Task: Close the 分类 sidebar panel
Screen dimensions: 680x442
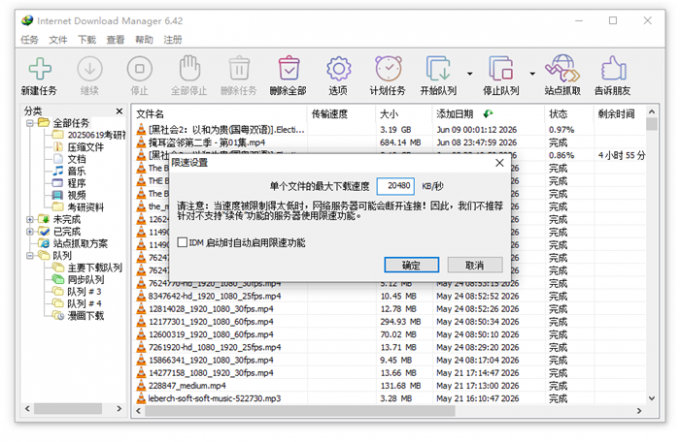Action: pos(119,111)
